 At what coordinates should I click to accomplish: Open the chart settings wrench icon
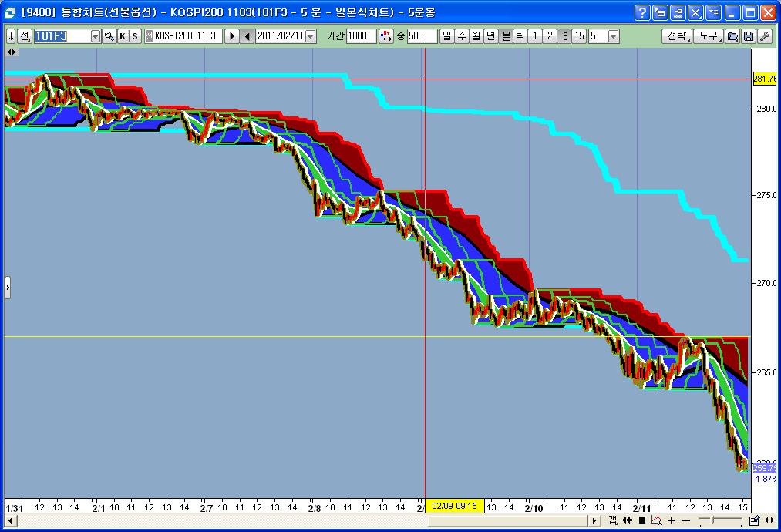pos(763,36)
